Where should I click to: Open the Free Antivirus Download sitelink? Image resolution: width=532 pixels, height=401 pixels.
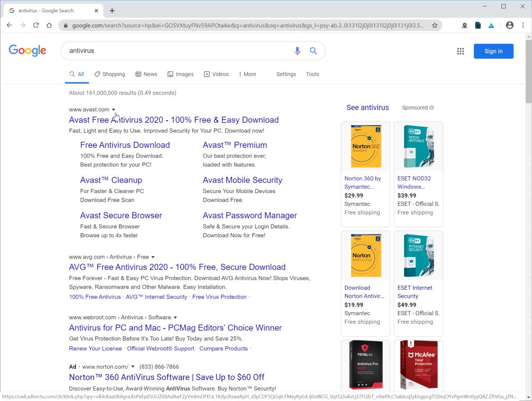pyautogui.click(x=125, y=145)
